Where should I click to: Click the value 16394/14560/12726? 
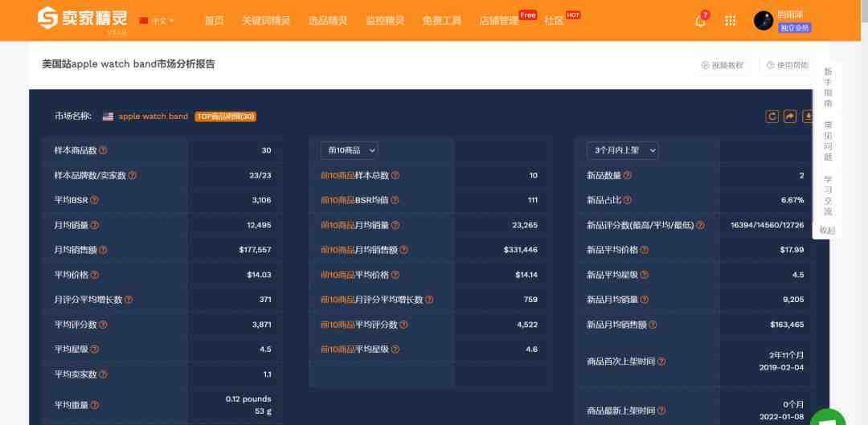pyautogui.click(x=768, y=225)
